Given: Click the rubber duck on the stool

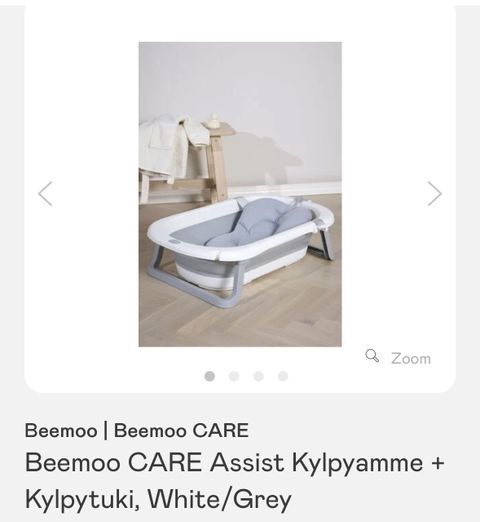Looking at the screenshot, I should 213,120.
